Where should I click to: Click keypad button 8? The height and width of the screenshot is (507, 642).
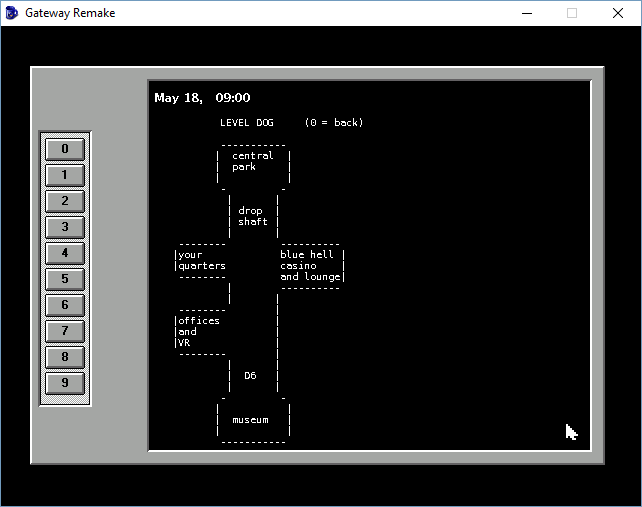coord(65,357)
